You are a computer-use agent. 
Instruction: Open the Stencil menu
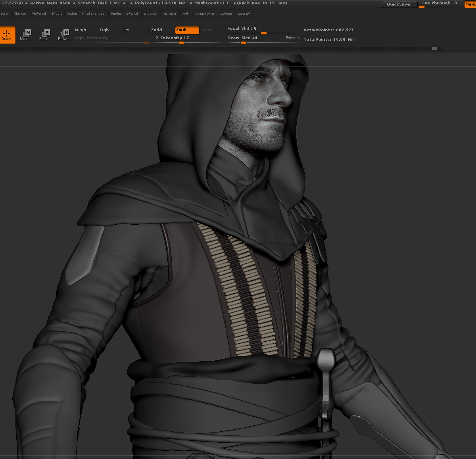(132, 13)
